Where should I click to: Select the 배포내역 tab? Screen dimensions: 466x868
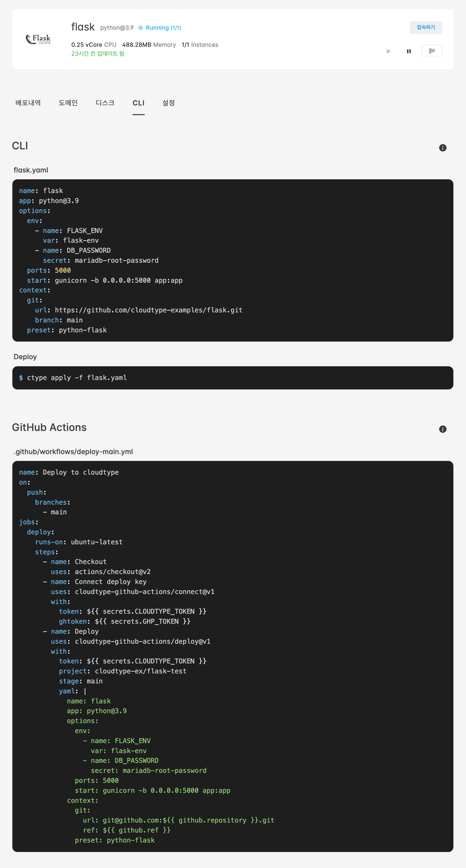[28, 103]
